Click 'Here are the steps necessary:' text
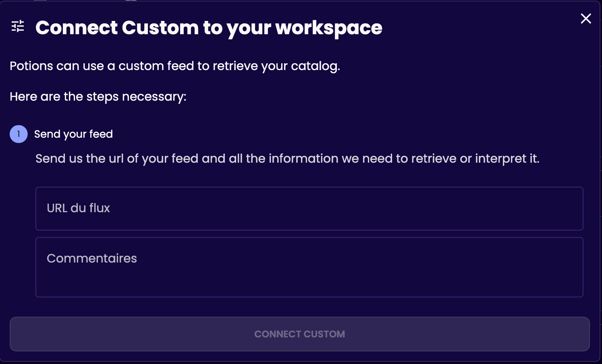602x364 pixels. tap(98, 97)
